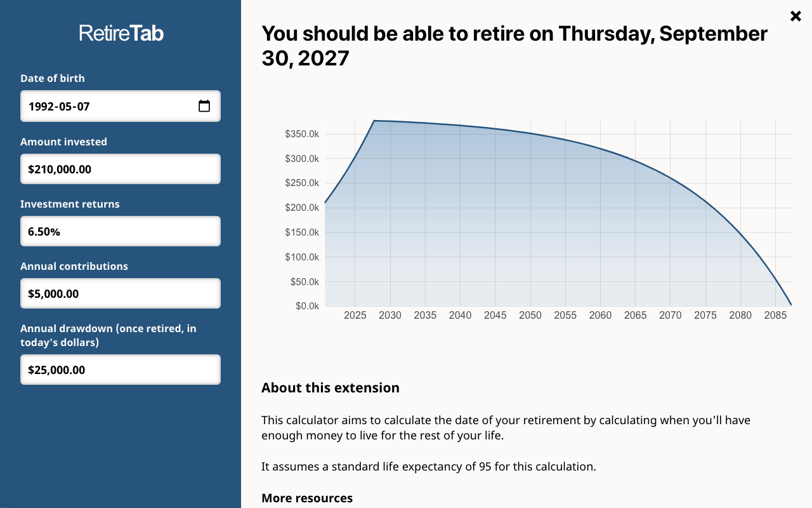
Task: Click the end point where savings reach zero
Action: pyautogui.click(x=790, y=304)
